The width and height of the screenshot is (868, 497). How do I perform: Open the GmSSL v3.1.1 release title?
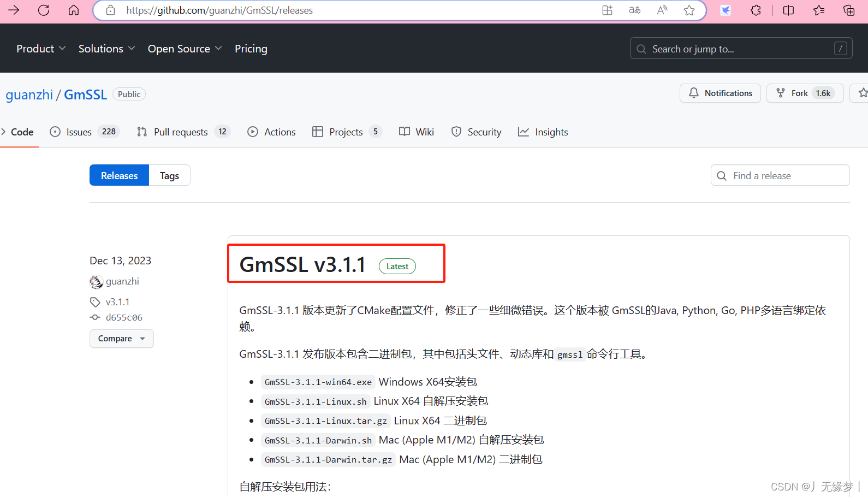coord(302,265)
